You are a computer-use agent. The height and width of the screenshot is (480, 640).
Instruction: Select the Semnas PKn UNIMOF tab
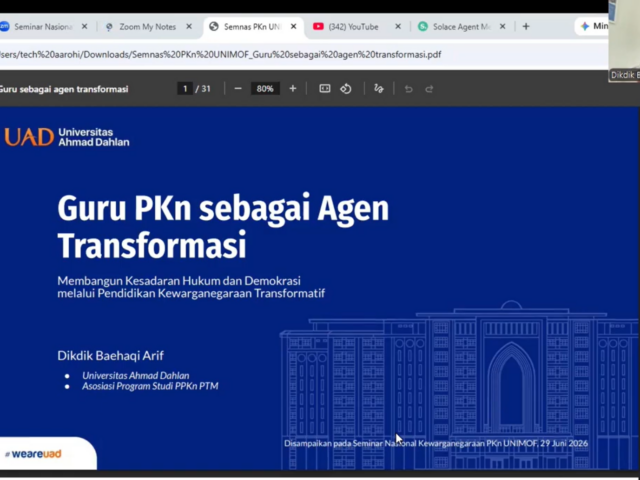tap(253, 27)
